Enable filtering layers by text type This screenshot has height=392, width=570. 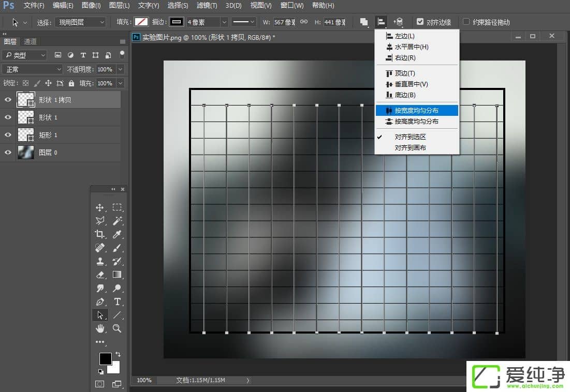point(83,55)
